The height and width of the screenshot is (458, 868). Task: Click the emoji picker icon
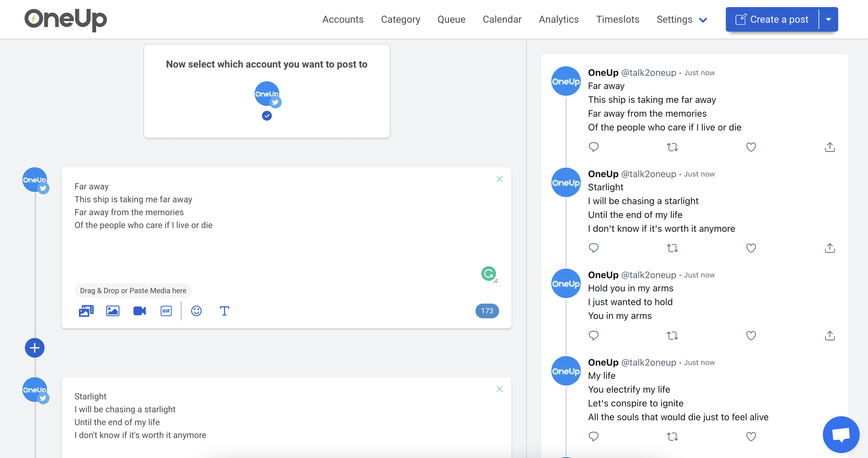tap(196, 310)
